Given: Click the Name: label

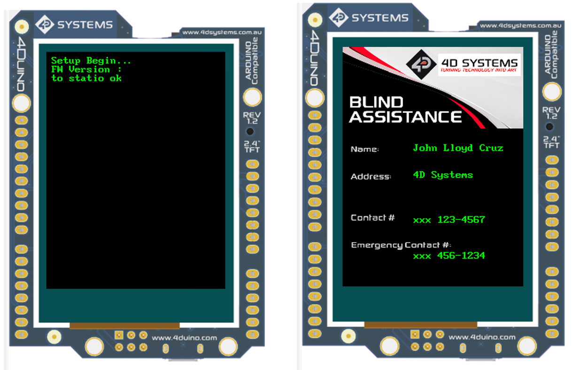Looking at the screenshot, I should [x=364, y=150].
